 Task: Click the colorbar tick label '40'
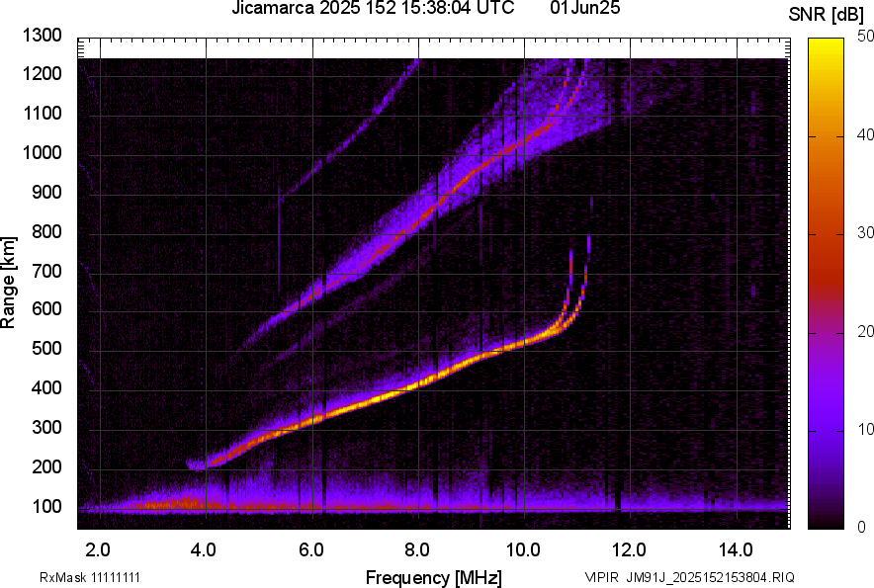tap(865, 134)
